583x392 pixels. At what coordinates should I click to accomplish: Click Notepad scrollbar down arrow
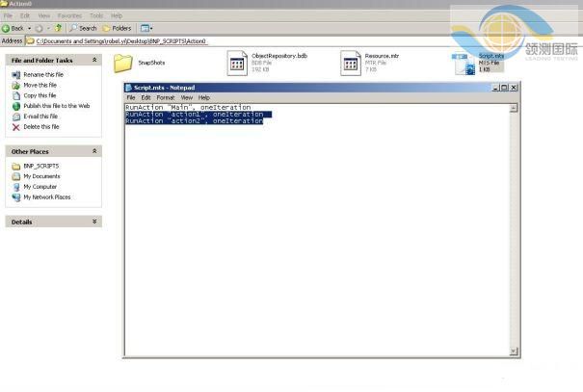pyautogui.click(x=514, y=351)
